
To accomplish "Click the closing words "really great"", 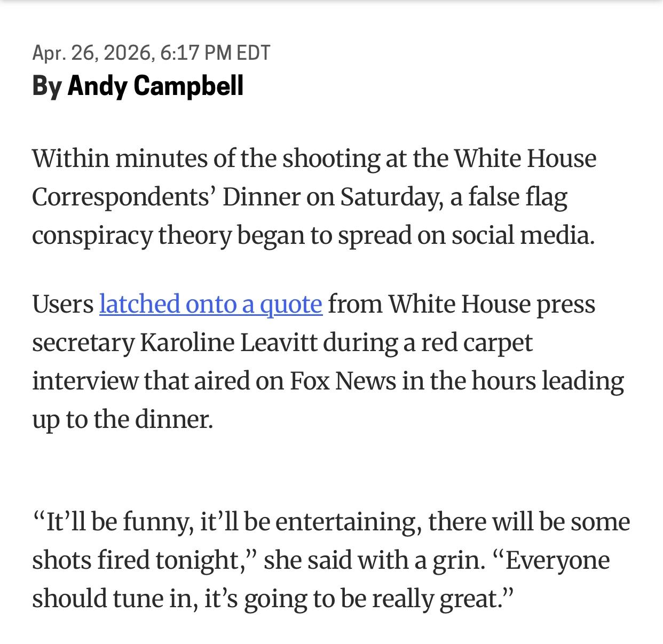I will [x=435, y=598].
